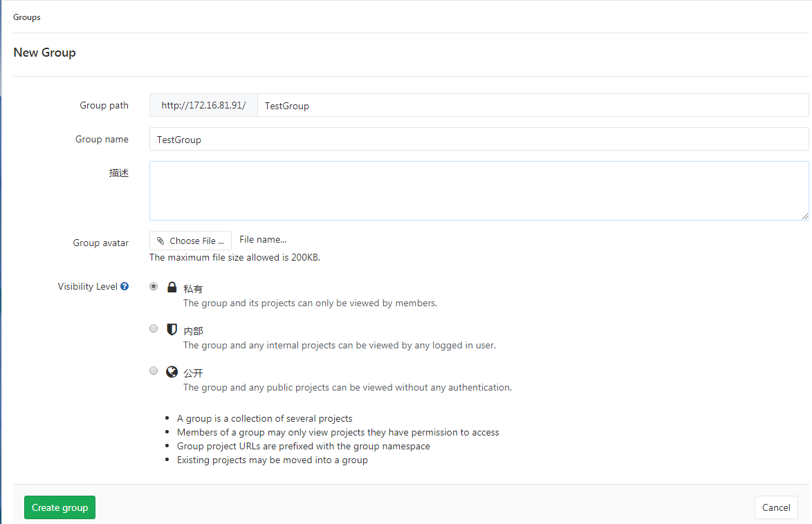Select the 内部 visibility radio button

(153, 328)
